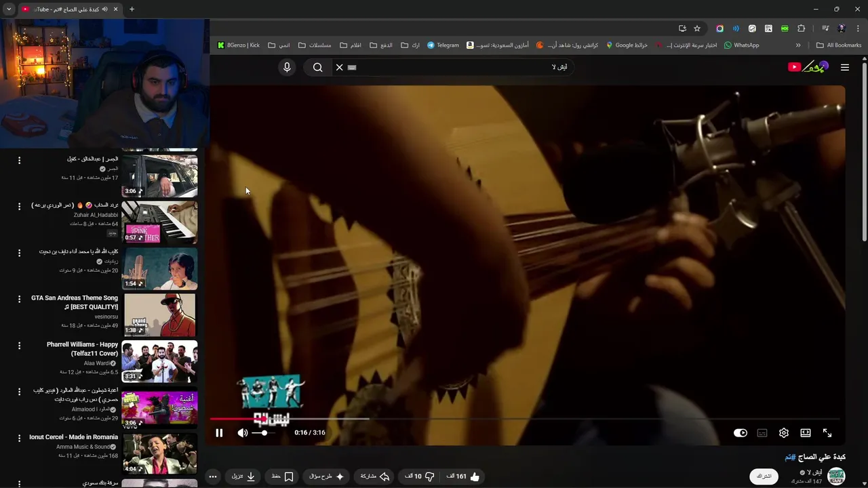Screen dimensions: 868x488
Task: Seek on the red video progress bar
Action: (525, 419)
